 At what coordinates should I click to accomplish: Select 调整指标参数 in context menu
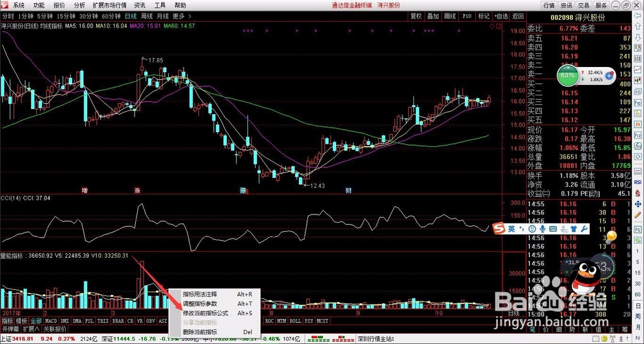(215, 303)
